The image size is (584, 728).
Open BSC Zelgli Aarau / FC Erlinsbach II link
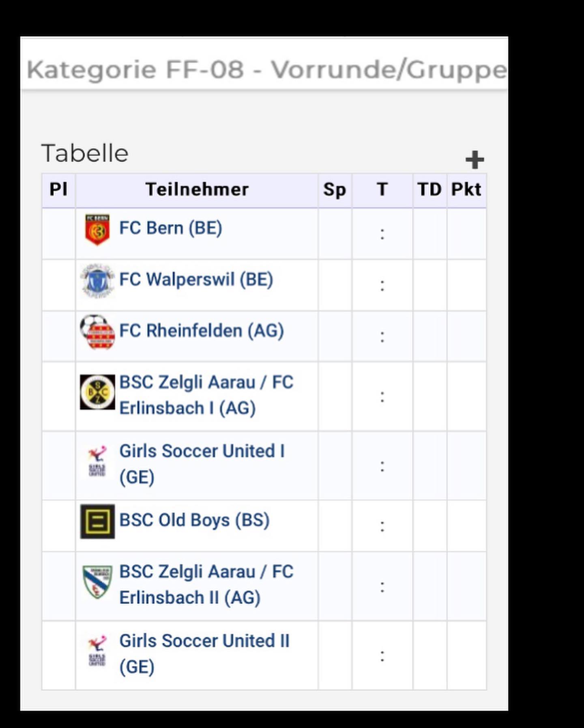(x=206, y=585)
